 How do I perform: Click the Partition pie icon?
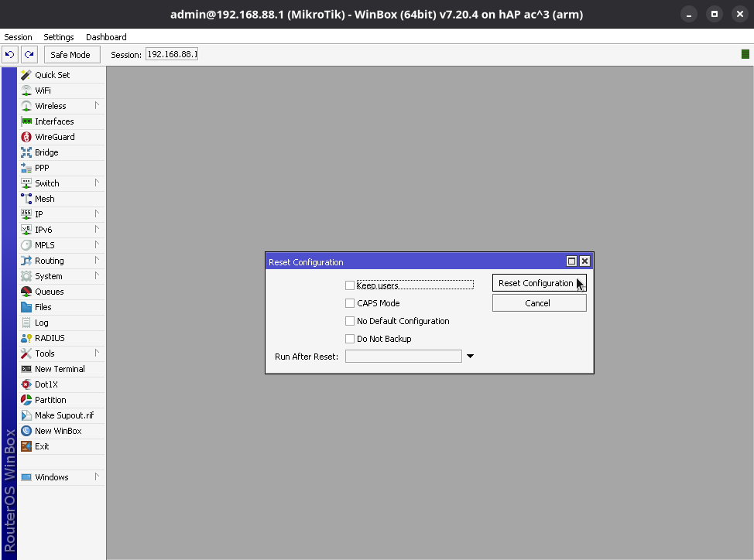point(26,400)
